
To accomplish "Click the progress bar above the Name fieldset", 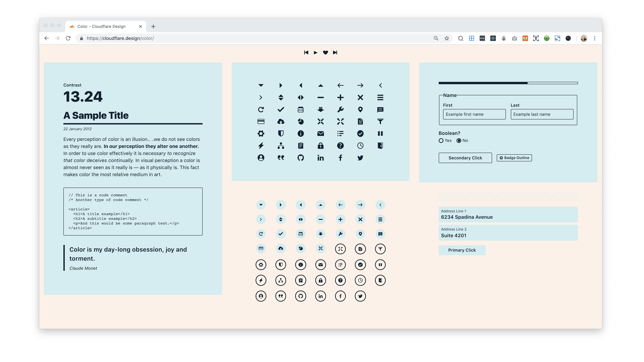I will (x=508, y=83).
